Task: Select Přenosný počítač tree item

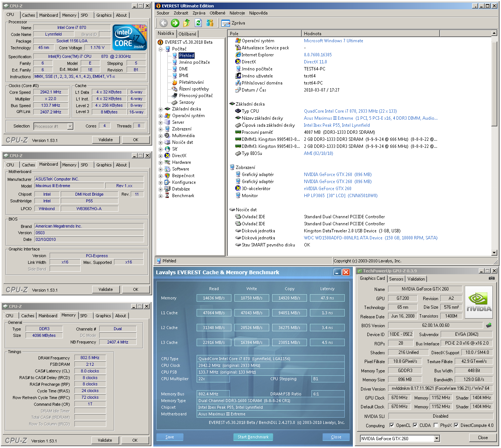Action: [196, 96]
